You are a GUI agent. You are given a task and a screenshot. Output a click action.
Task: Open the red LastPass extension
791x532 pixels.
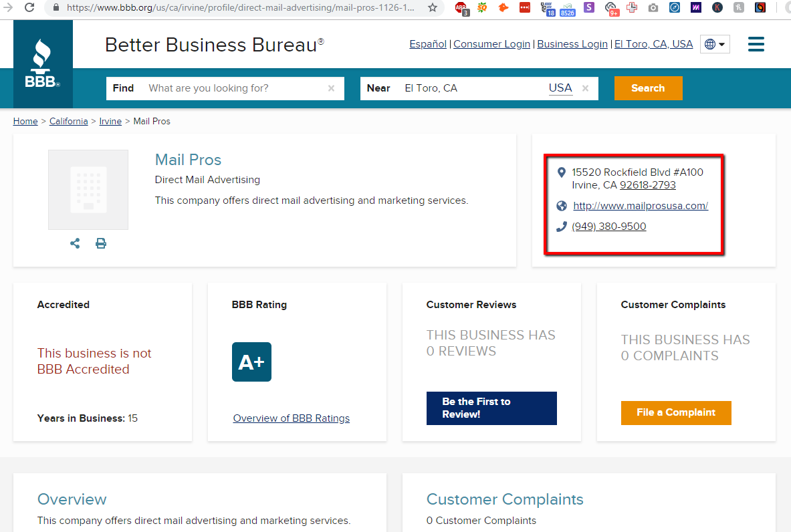[525, 7]
